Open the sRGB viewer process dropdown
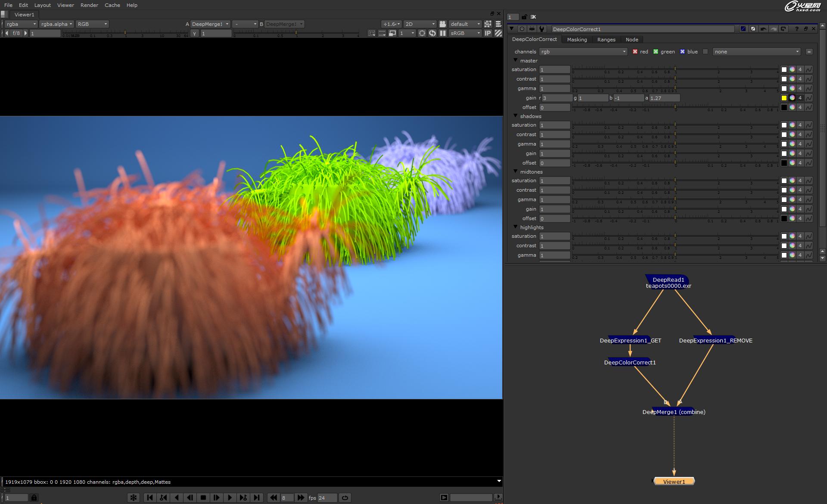Image resolution: width=827 pixels, height=504 pixels. [465, 33]
